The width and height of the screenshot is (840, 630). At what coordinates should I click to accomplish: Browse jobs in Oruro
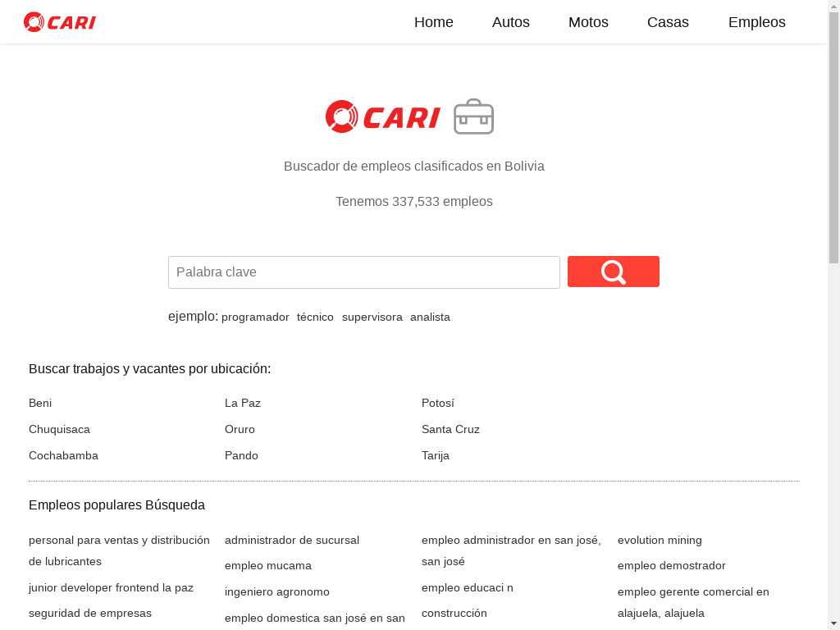[x=240, y=429]
